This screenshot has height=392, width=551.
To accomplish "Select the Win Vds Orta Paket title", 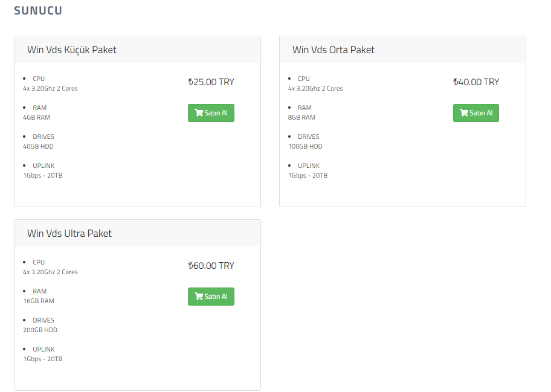I will (x=333, y=50).
